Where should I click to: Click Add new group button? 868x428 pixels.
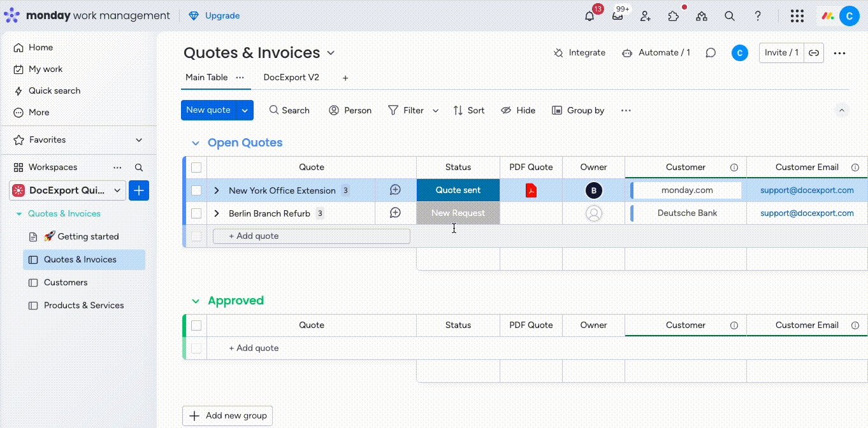click(228, 416)
